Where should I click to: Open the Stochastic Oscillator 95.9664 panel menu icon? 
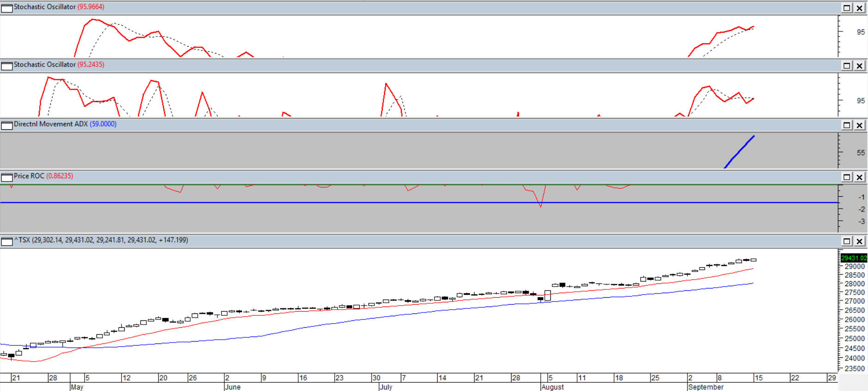pos(7,8)
